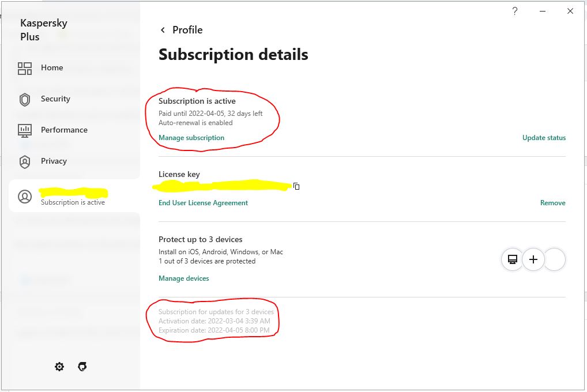Open the Manage devices link
This screenshot has height=392, width=587.
pos(183,278)
